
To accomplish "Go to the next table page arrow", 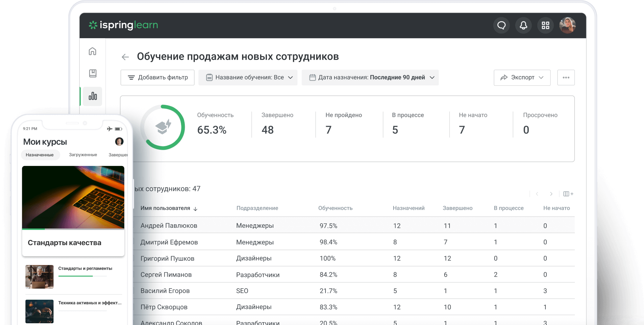I will 551,194.
